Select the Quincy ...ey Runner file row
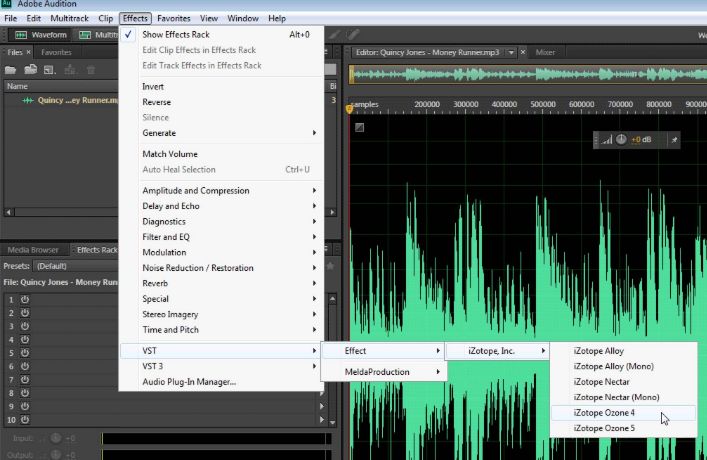The image size is (707, 460). coord(61,100)
